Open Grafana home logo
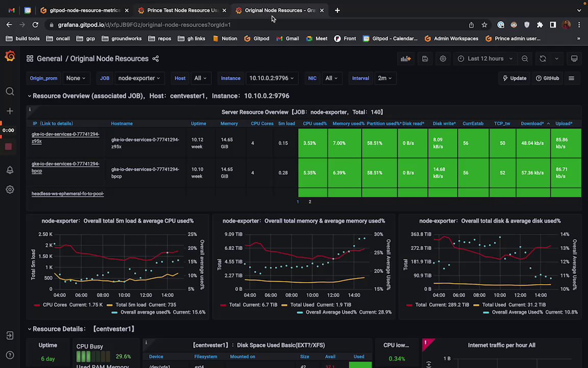Image resolution: width=588 pixels, height=368 pixels. coord(10,57)
